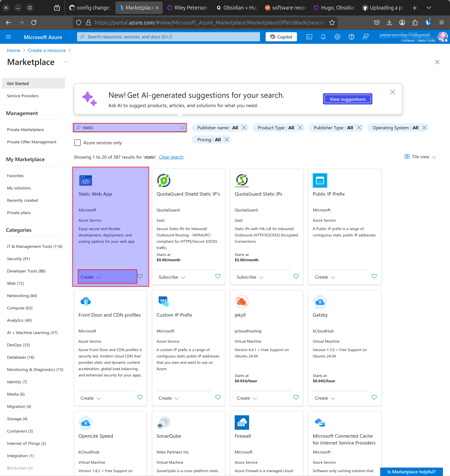This screenshot has height=476, width=450.
Task: Click the help question mark icon
Action: click(x=351, y=37)
